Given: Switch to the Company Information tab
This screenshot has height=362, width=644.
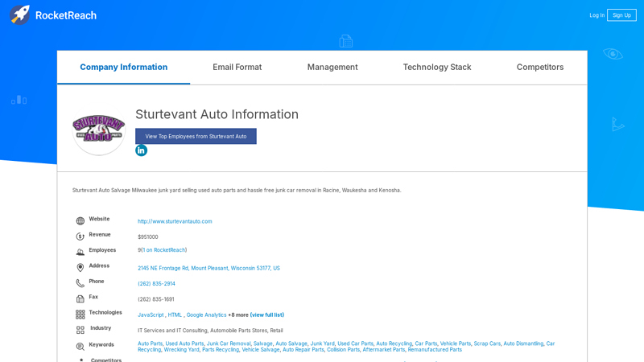Looking at the screenshot, I should (x=124, y=67).
